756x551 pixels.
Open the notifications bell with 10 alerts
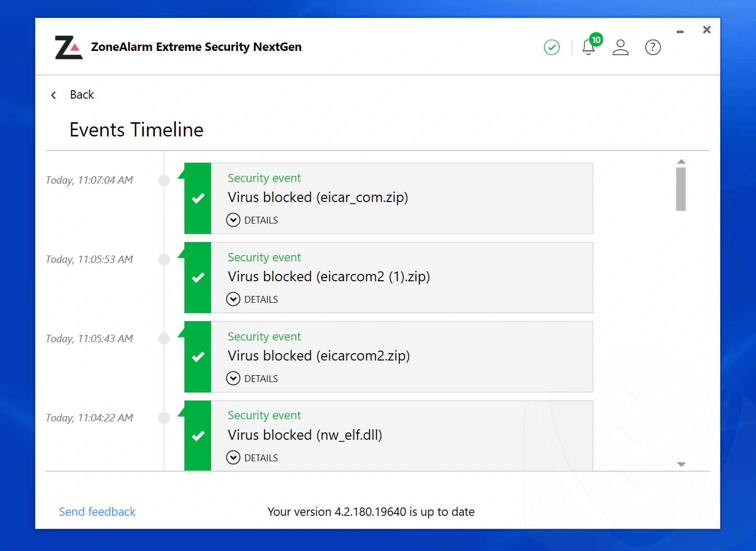tap(589, 47)
